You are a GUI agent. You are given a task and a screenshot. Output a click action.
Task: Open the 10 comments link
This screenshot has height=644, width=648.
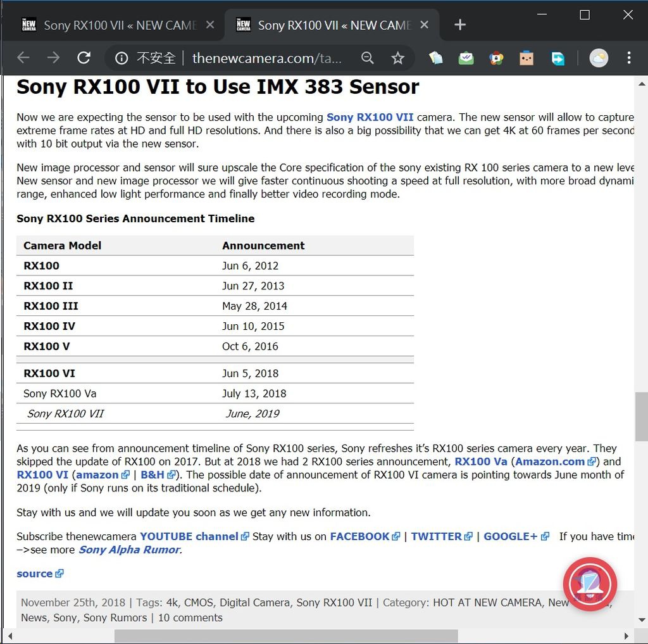pos(190,617)
